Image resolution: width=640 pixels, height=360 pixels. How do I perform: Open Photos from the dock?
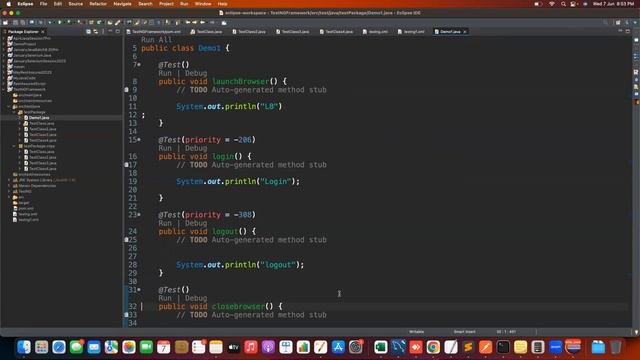[129, 347]
